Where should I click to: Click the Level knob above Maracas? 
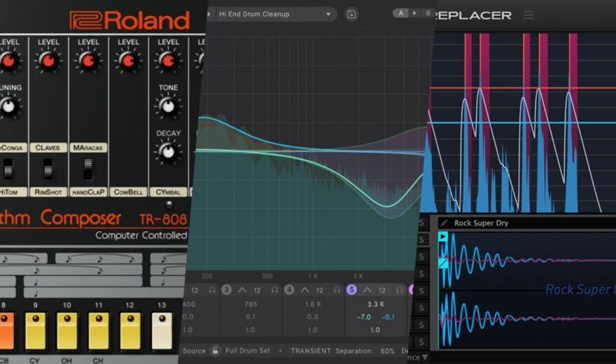coord(88,61)
